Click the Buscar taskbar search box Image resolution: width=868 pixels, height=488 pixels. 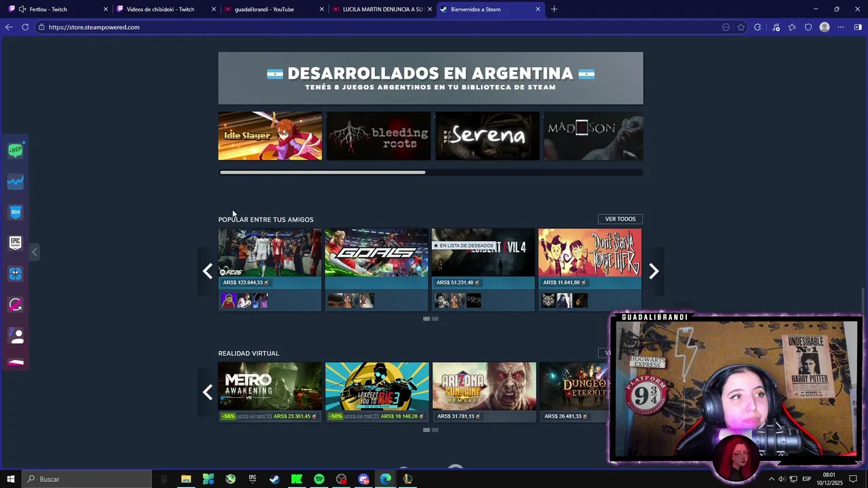(x=87, y=479)
